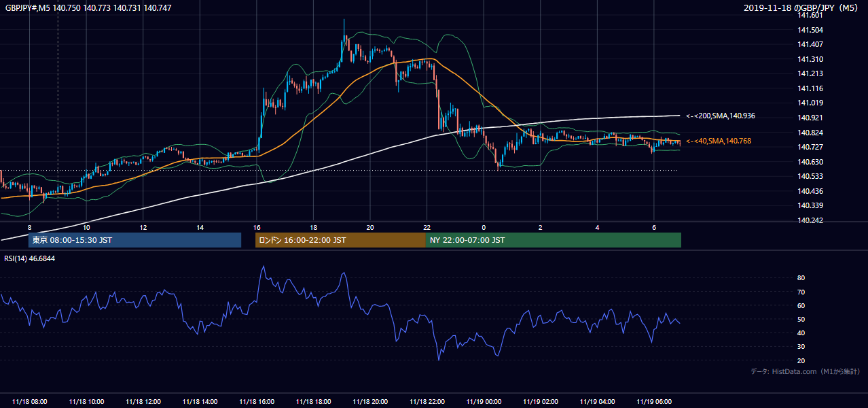Click RSI scale value 30
868x408 pixels.
click(x=801, y=346)
